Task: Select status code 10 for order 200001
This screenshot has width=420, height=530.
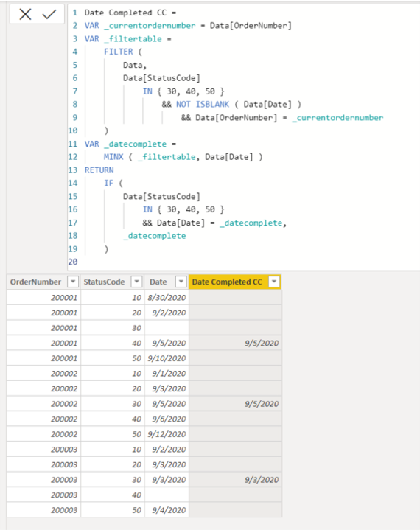Action: [113, 298]
